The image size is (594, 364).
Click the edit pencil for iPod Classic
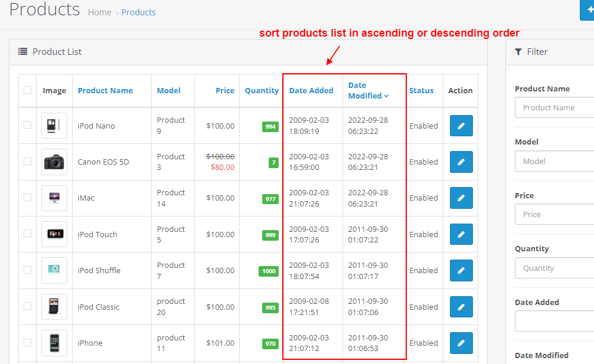coord(461,307)
